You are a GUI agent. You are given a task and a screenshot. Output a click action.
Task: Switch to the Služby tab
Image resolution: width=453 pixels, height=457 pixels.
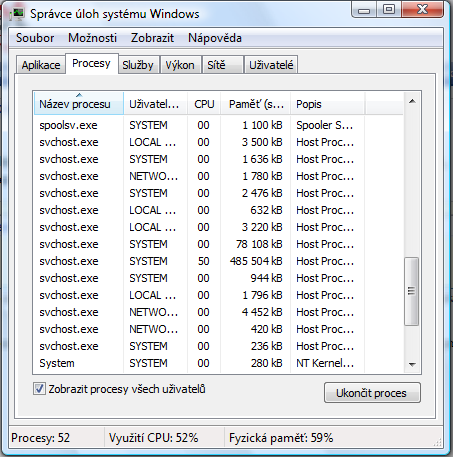138,65
